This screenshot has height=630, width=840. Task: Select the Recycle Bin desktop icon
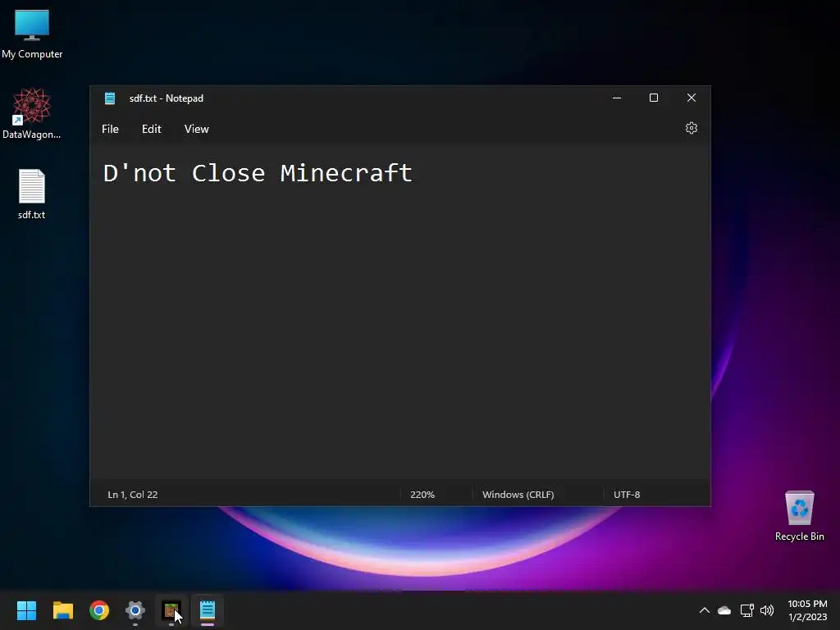(x=799, y=516)
